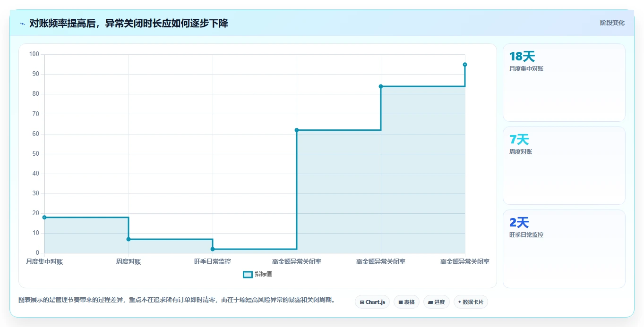Click the 2天 value text
Screen dimensions: 644x327
click(x=519, y=223)
